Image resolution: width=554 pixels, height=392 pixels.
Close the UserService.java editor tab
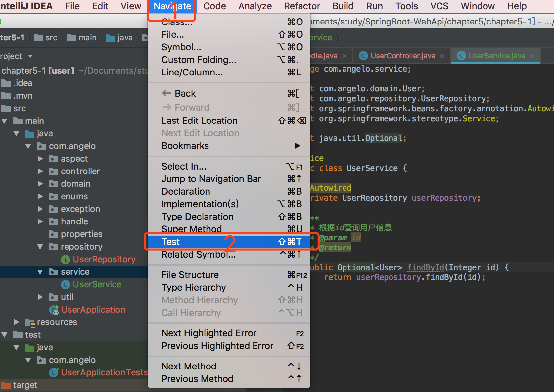tap(532, 56)
